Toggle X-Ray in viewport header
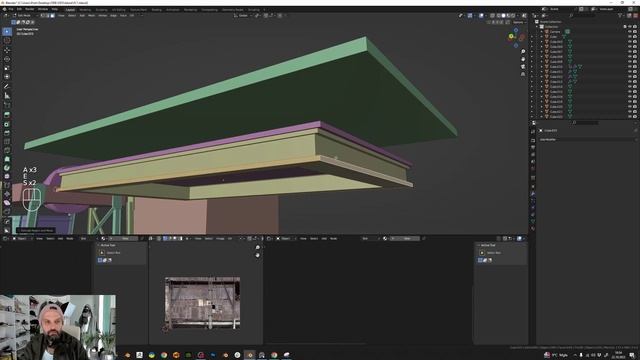Viewport: 640px width, 360px height. coord(492,16)
